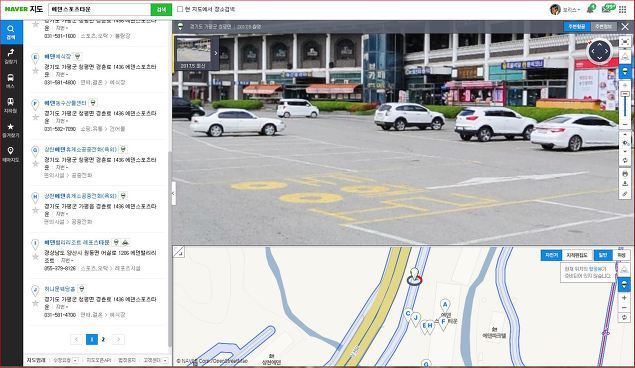Select the 주변항공 tab in street view header
Viewport: 635px width, 368px height.
576,27
